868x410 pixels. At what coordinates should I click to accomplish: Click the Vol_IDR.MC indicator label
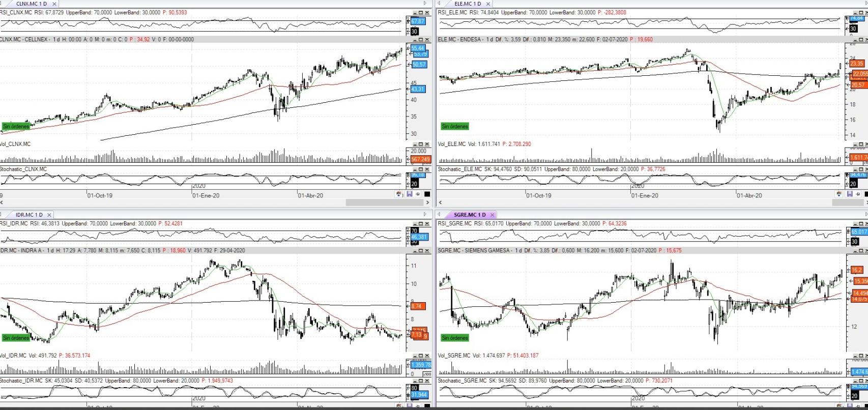tap(13, 356)
